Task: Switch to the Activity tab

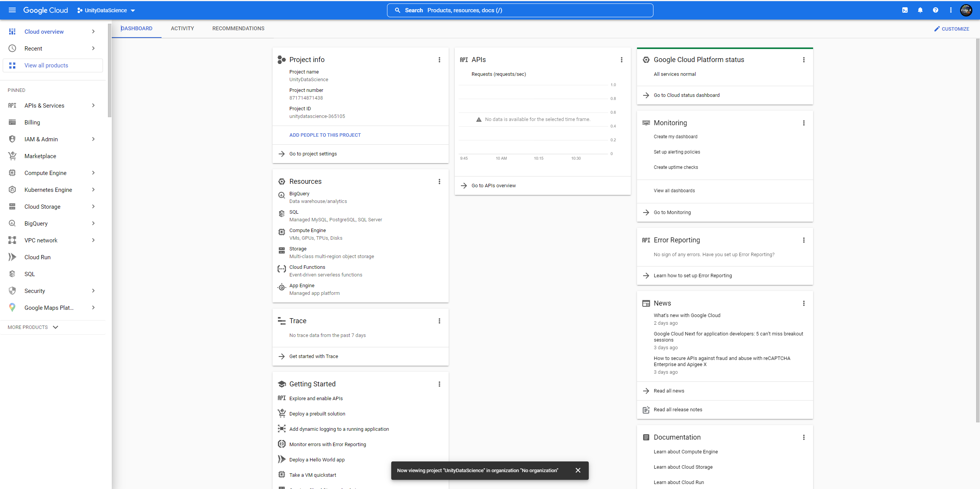Action: pos(182,29)
